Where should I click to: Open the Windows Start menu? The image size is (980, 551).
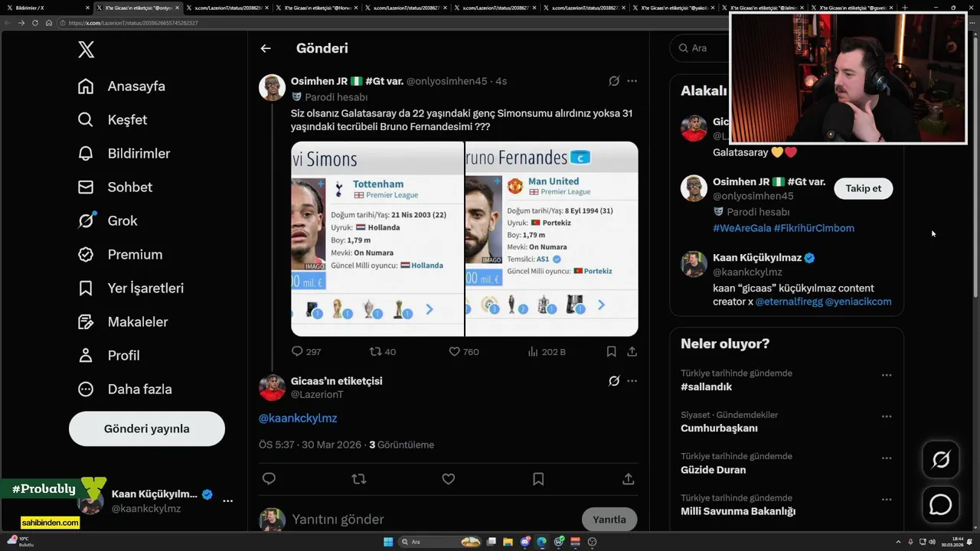coord(388,542)
